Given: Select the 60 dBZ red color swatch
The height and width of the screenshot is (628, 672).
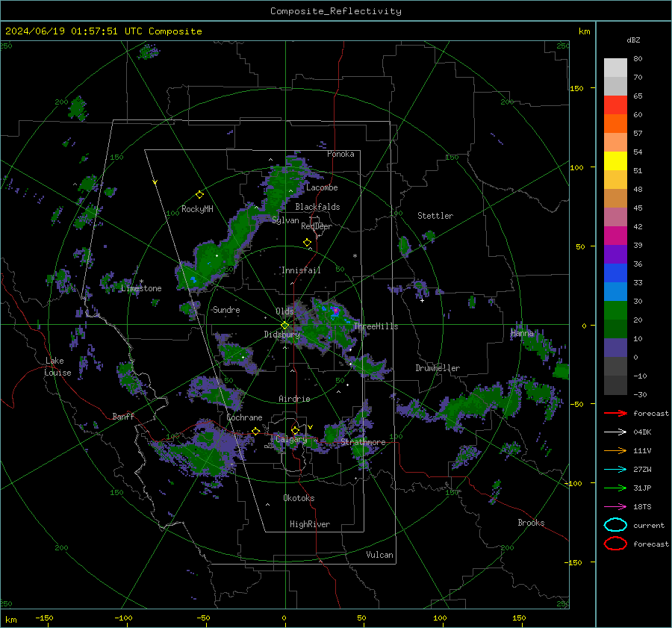Looking at the screenshot, I should [x=615, y=105].
